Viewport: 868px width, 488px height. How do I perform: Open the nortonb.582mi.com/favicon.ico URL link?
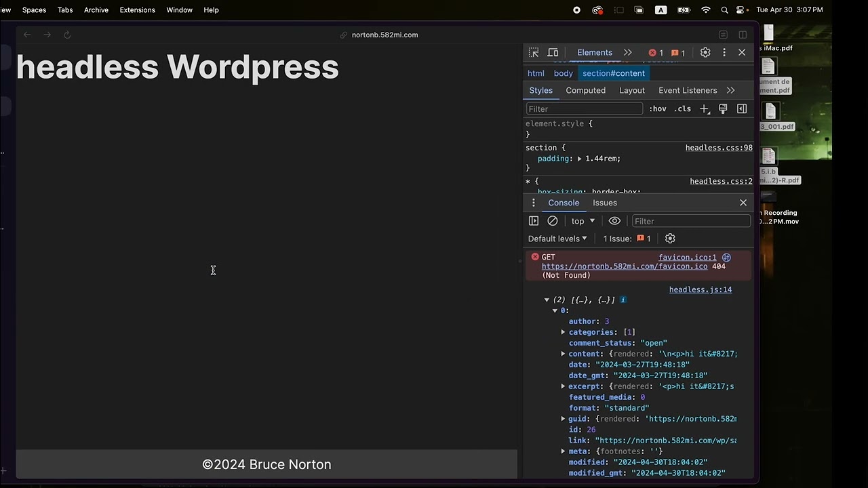pyautogui.click(x=625, y=266)
